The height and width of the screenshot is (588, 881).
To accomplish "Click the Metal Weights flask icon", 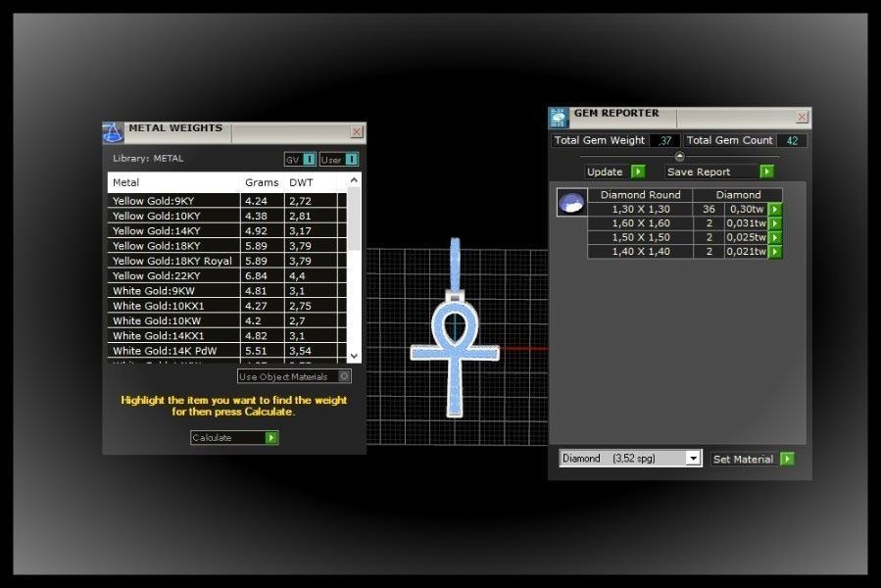I will (x=113, y=132).
